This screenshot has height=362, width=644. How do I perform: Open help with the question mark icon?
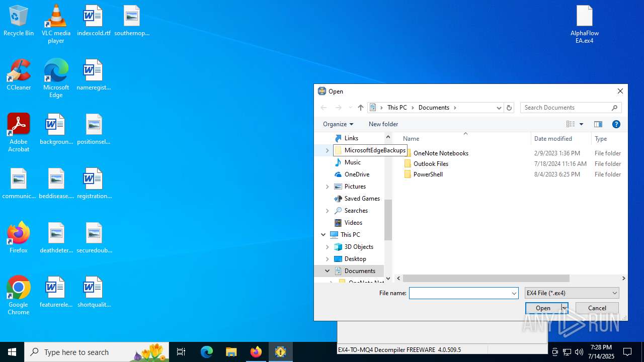click(616, 124)
